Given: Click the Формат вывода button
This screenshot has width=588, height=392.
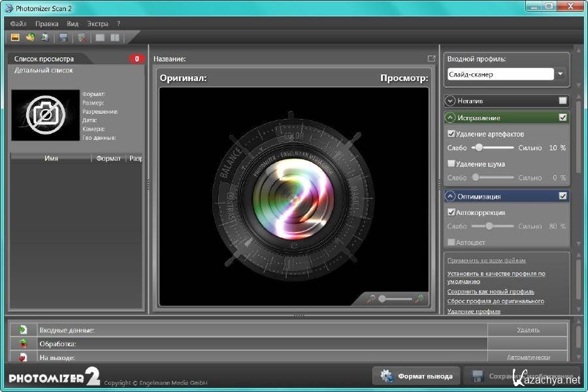Looking at the screenshot, I should [x=416, y=376].
